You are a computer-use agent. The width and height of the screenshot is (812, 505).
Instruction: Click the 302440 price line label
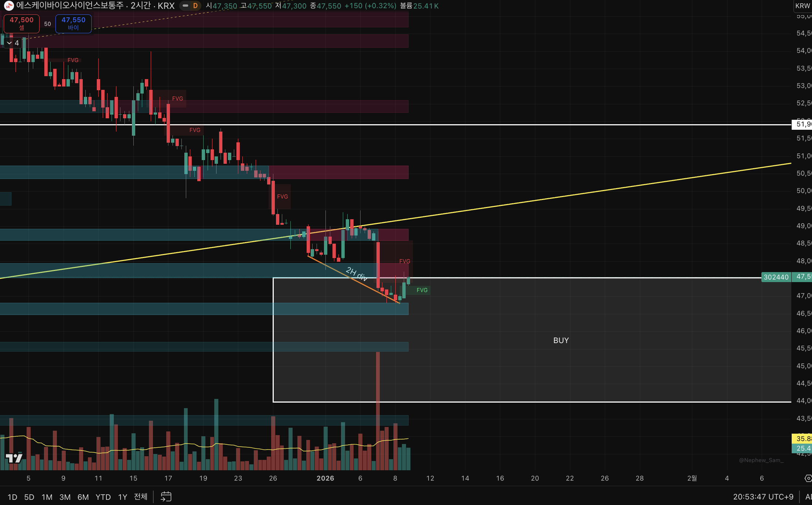(776, 277)
